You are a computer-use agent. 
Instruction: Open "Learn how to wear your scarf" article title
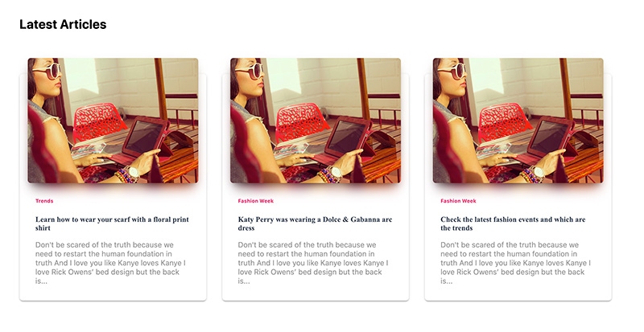click(112, 223)
